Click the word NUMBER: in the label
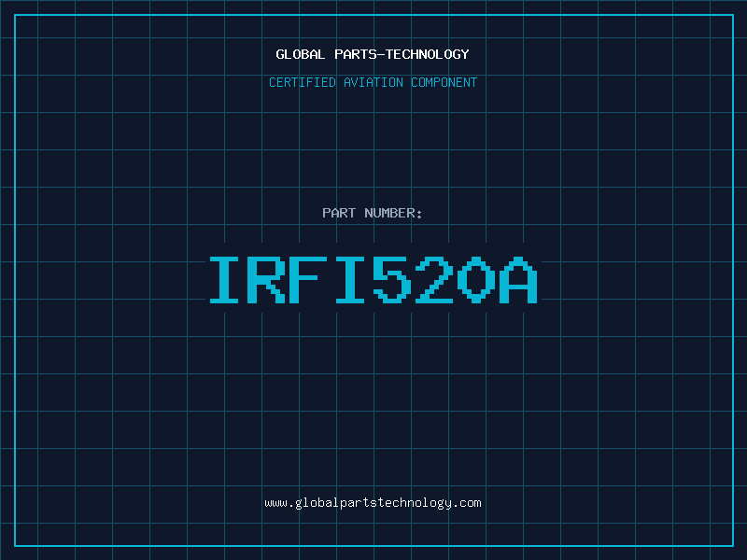747x560 pixels. coord(393,213)
